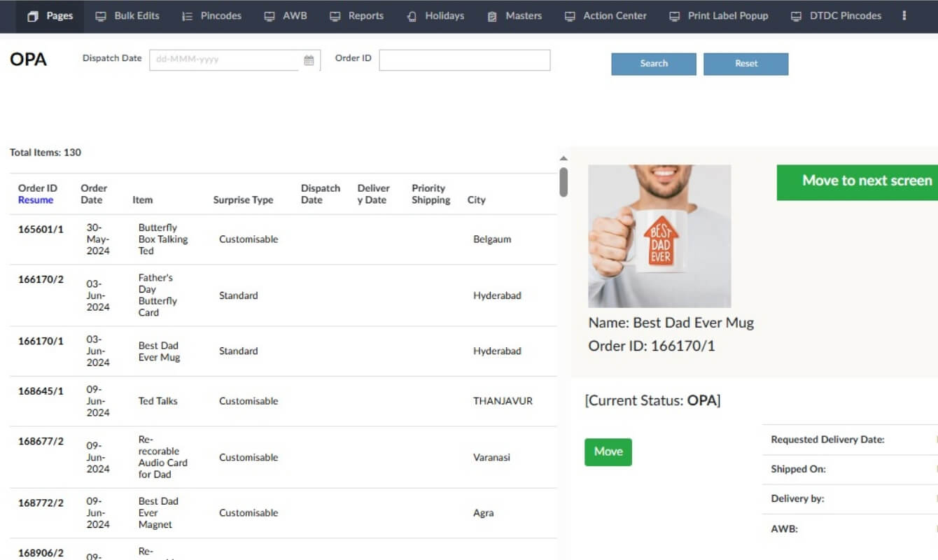
Task: Click the green Move button
Action: pos(608,452)
